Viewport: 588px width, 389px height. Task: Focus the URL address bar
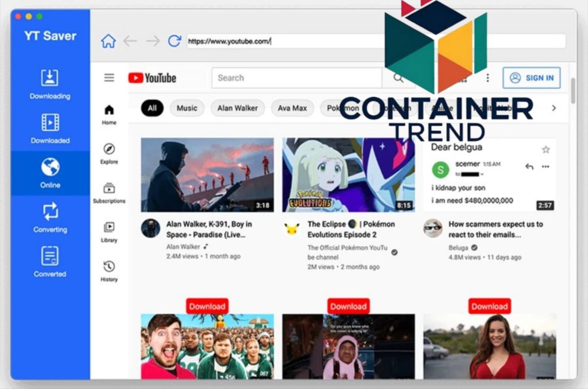[376, 41]
